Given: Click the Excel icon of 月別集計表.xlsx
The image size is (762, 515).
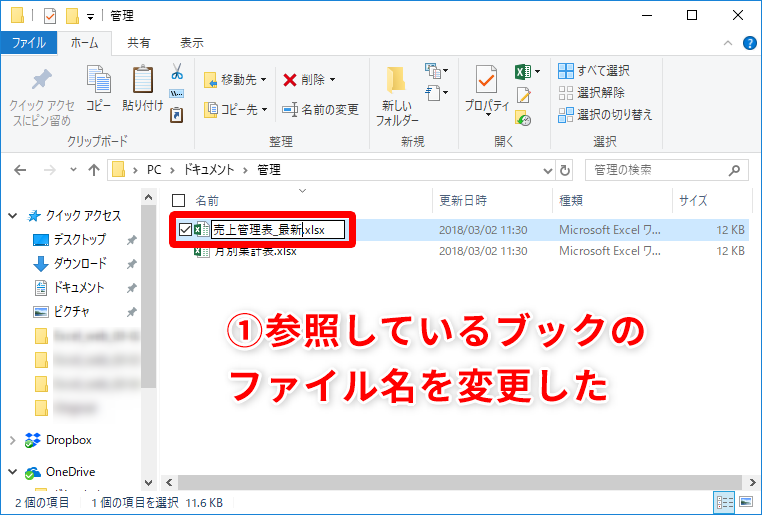Looking at the screenshot, I should click(x=202, y=252).
